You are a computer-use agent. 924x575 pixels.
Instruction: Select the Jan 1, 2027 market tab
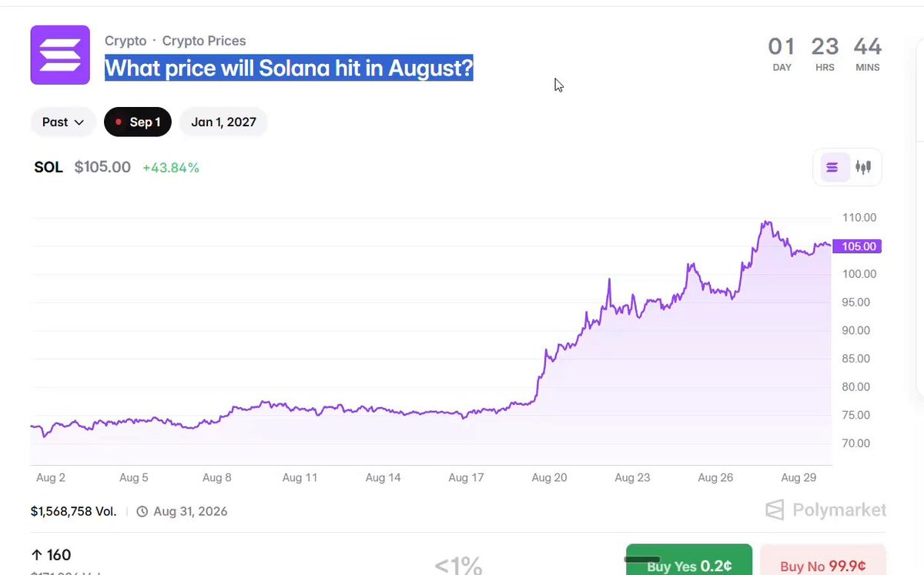point(223,122)
